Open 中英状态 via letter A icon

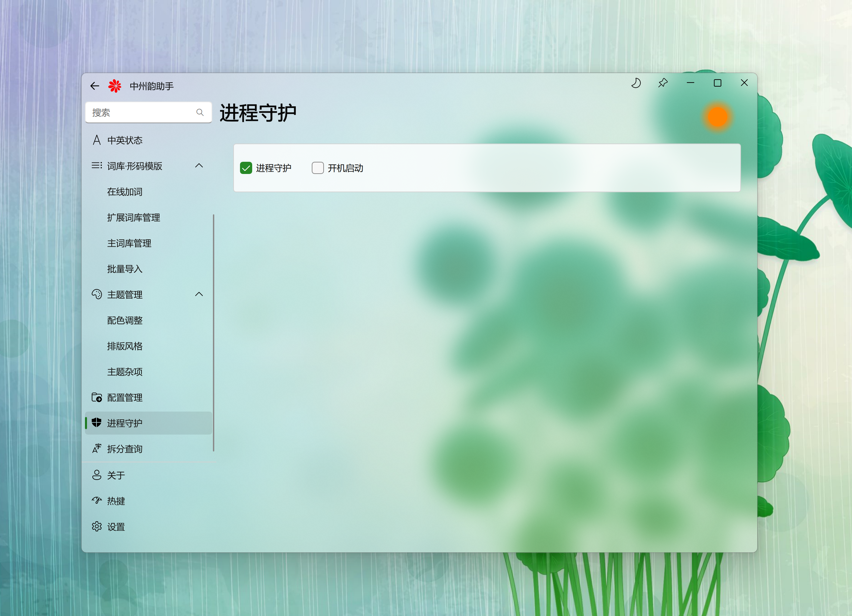[97, 140]
